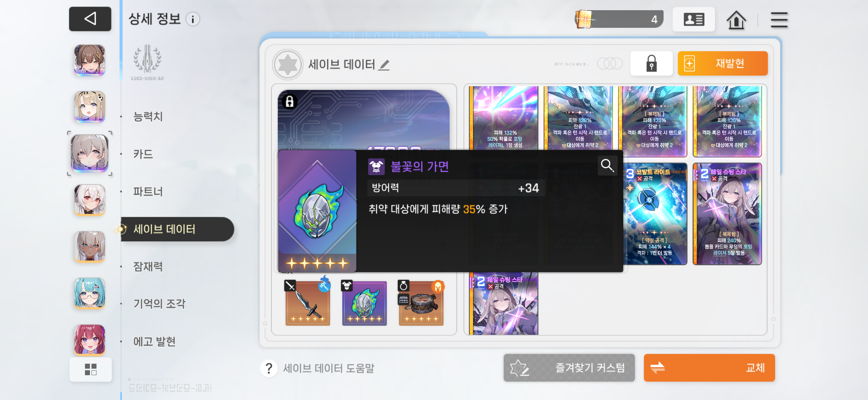The width and height of the screenshot is (868, 400).
Task: Open the grid view icon under portraits
Action: tap(91, 369)
